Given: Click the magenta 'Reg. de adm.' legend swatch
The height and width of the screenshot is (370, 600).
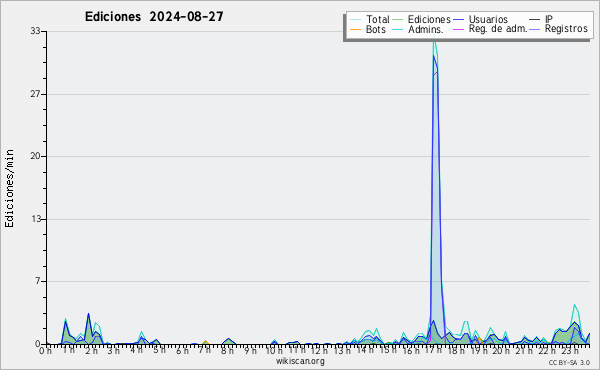Looking at the screenshot, I should pos(458,29).
